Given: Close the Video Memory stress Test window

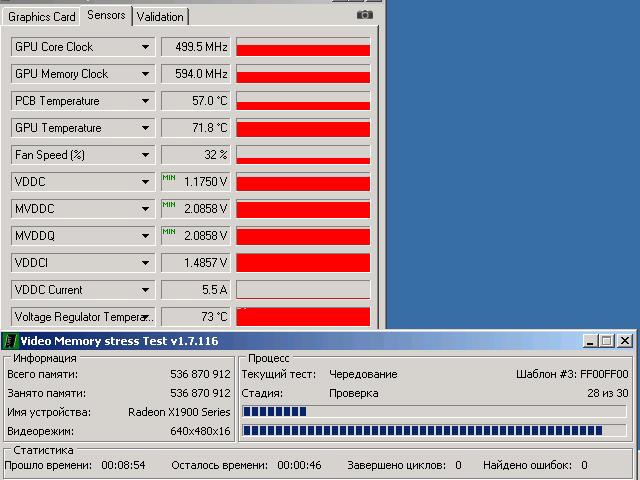Looking at the screenshot, I should (625, 341).
